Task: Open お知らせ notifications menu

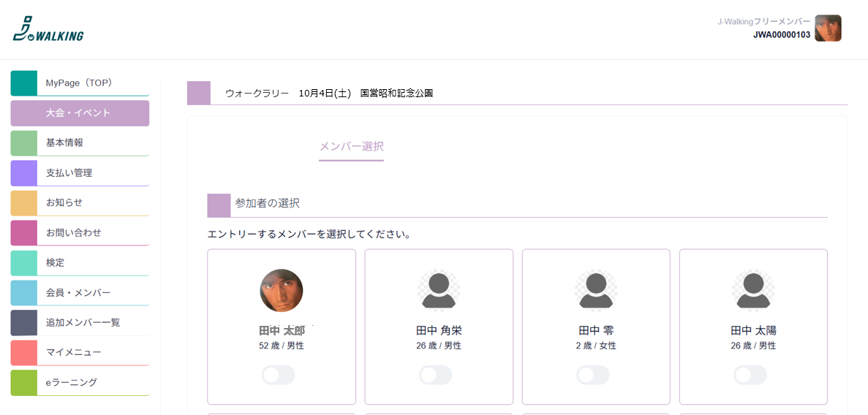Action: 80,202
